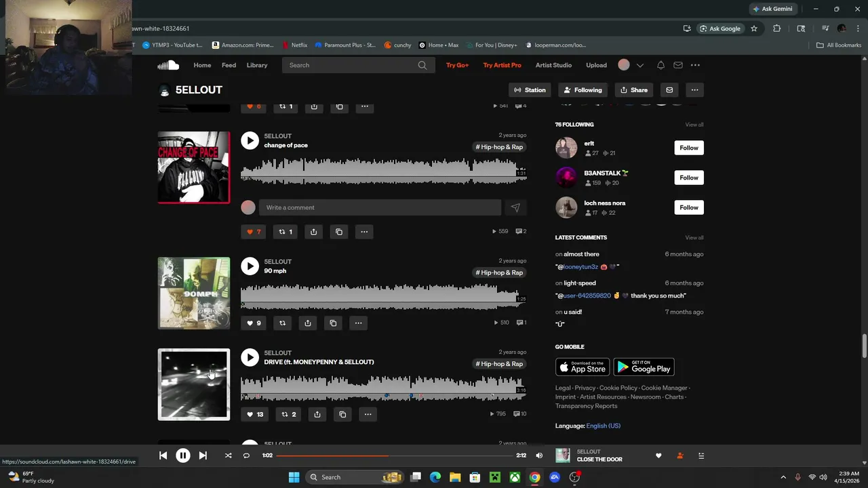
Task: Share the 'change of pace' track
Action: coord(313,232)
